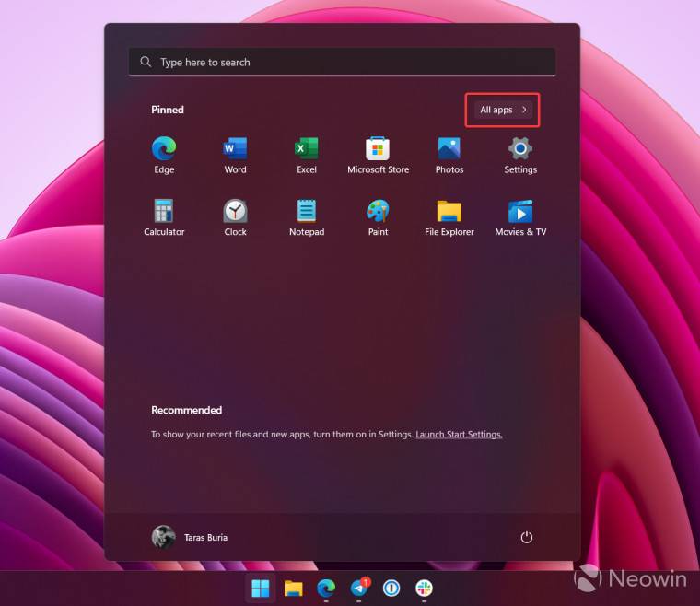Open Excel from the Start menu
700x606 pixels.
[x=307, y=156]
